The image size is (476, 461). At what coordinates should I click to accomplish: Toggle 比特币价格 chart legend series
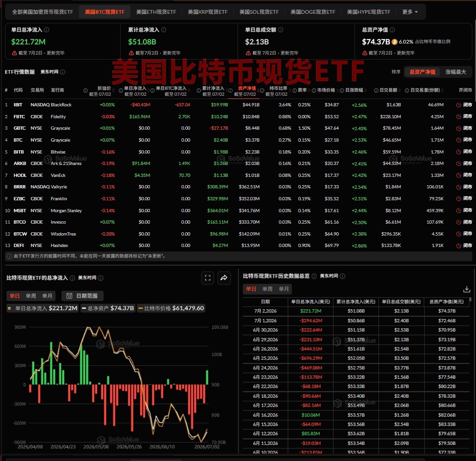171,308
